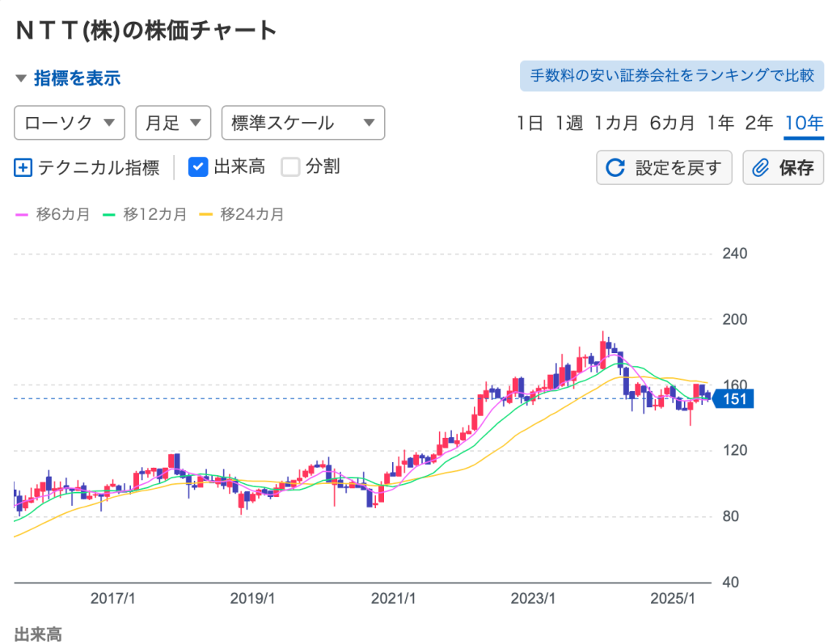
Task: Choose the 10年 time range
Action: click(804, 123)
